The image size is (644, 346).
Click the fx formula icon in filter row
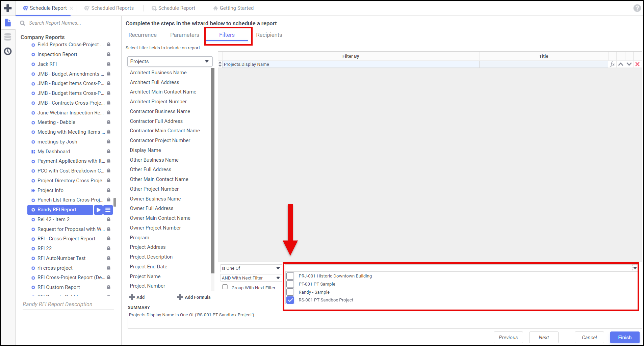[x=612, y=64]
